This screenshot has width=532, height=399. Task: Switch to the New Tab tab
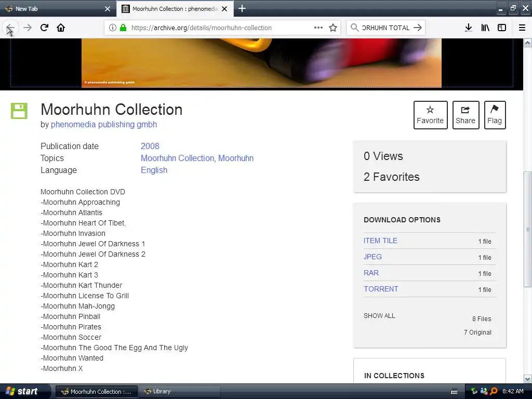pyautogui.click(x=58, y=8)
